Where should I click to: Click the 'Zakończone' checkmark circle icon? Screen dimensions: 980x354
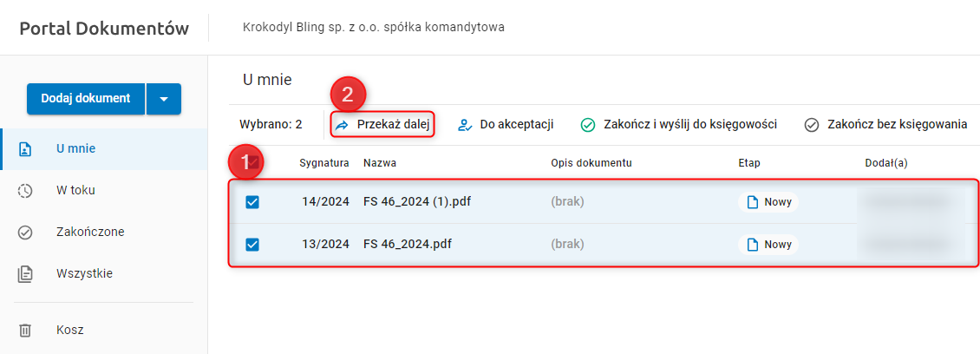pos(25,233)
